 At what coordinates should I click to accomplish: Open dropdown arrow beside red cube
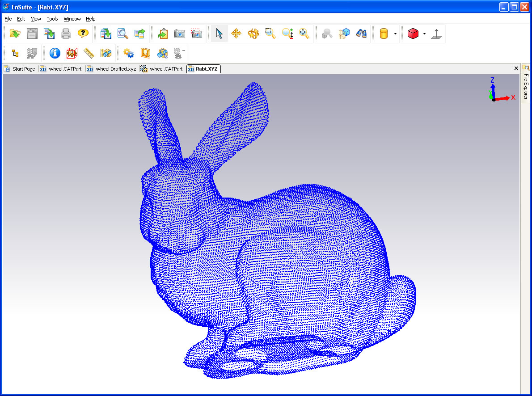(x=424, y=34)
